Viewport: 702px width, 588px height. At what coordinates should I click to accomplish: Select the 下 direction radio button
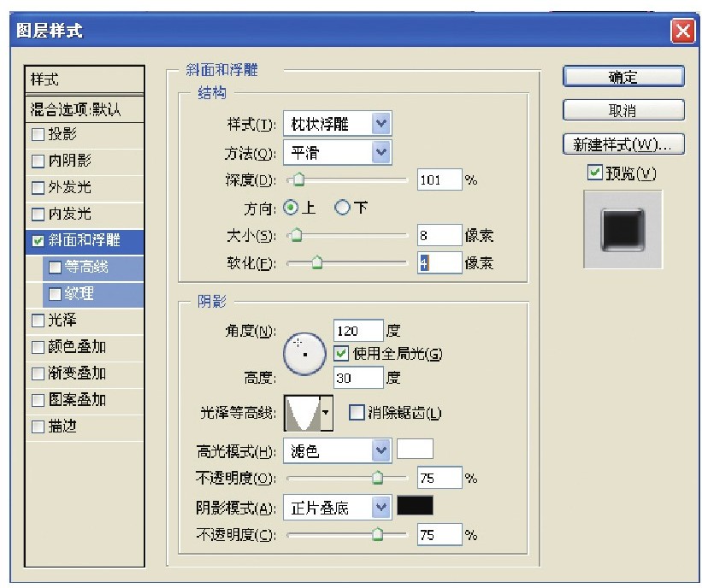pyautogui.click(x=342, y=208)
